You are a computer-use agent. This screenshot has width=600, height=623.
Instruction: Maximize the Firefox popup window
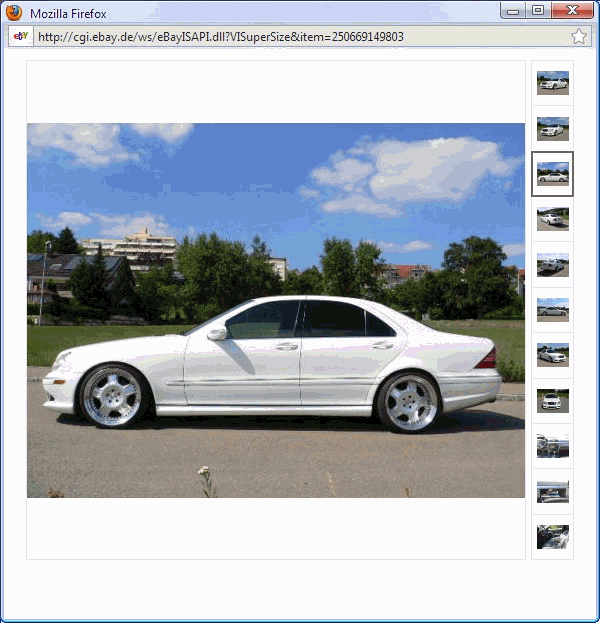click(x=538, y=11)
